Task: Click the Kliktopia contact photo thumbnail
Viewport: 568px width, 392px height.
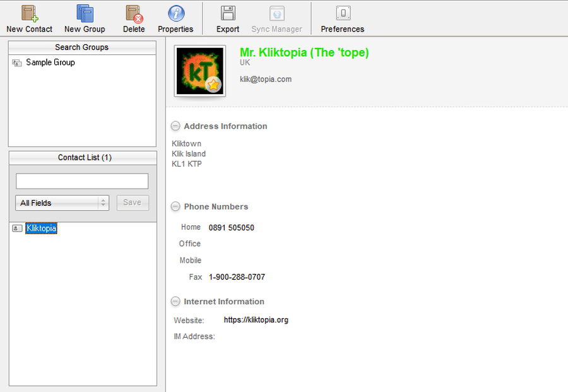Action: click(199, 71)
